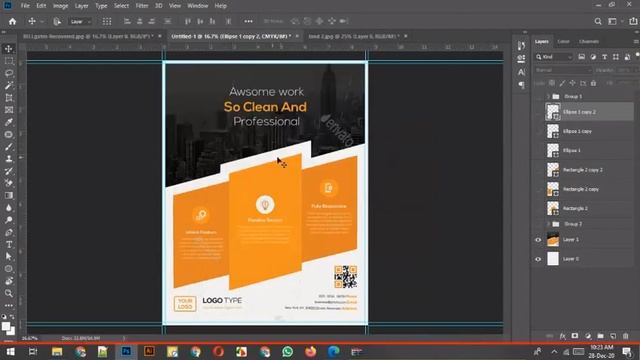
Task: Hide Layer 0 using its eye icon
Action: coord(538,259)
